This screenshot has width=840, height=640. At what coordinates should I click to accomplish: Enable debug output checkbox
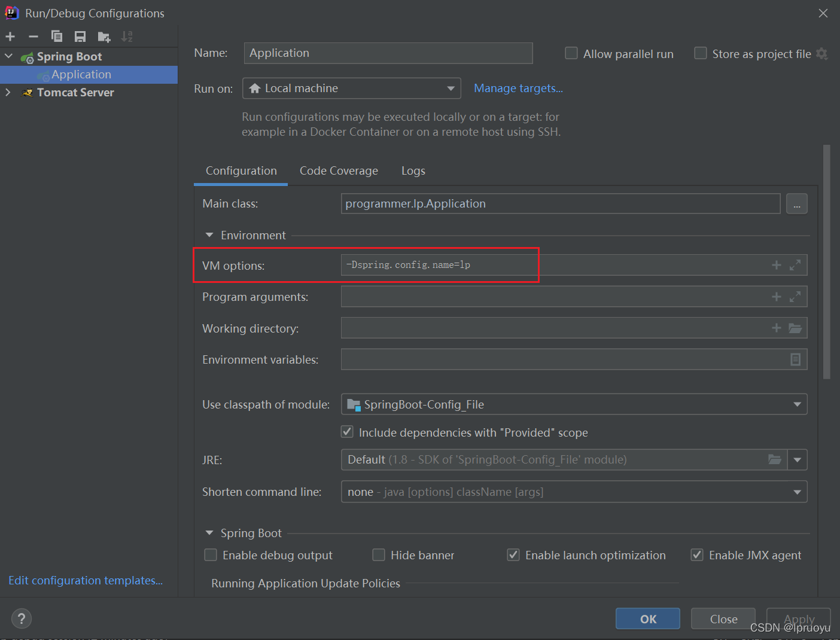pyautogui.click(x=211, y=555)
